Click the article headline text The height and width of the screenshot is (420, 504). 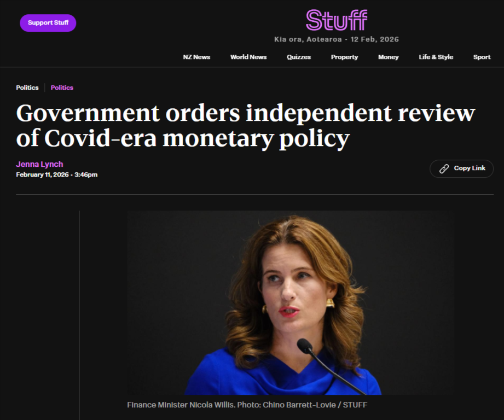(x=245, y=126)
